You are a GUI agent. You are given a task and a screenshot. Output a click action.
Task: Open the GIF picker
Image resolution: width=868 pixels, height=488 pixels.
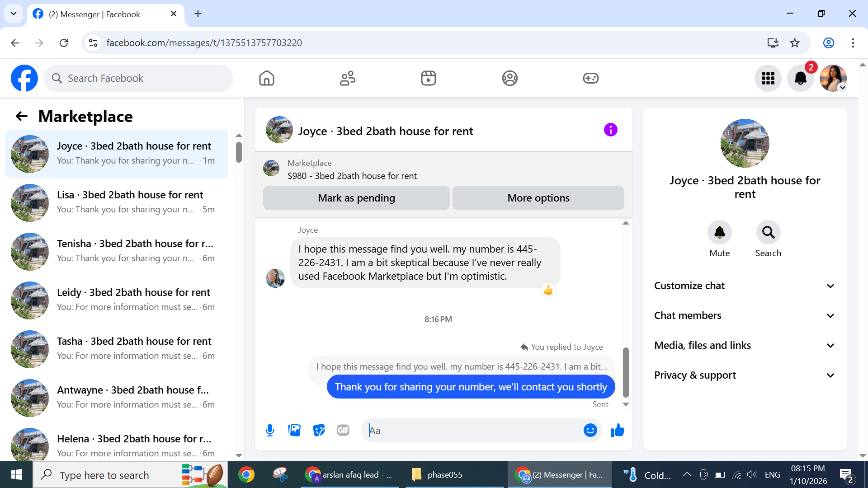coord(343,430)
